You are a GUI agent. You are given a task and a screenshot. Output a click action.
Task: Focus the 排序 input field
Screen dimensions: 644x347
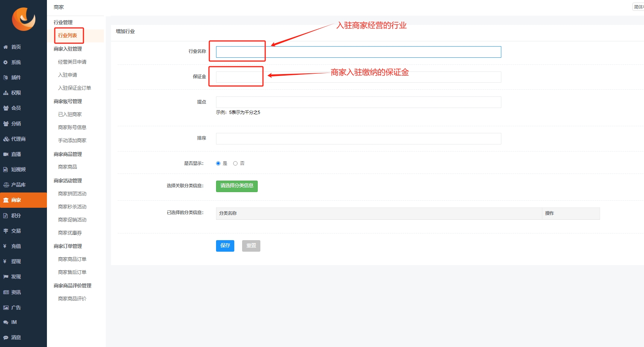[358, 139]
